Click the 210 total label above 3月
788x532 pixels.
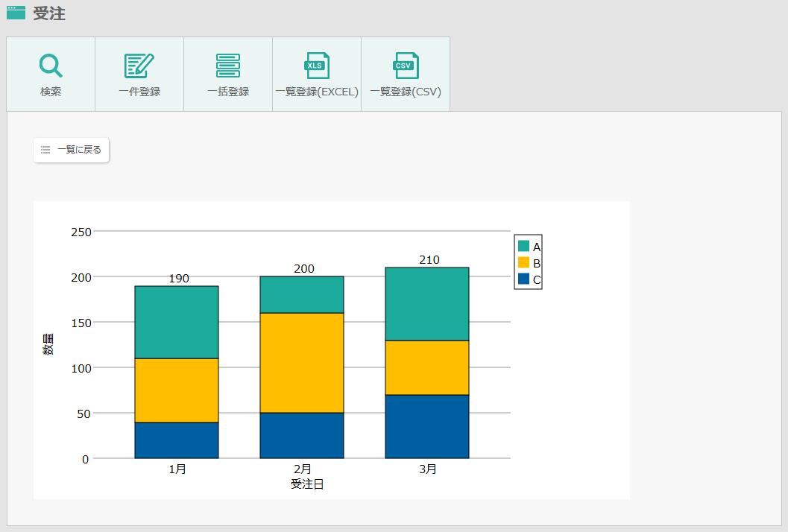429,260
